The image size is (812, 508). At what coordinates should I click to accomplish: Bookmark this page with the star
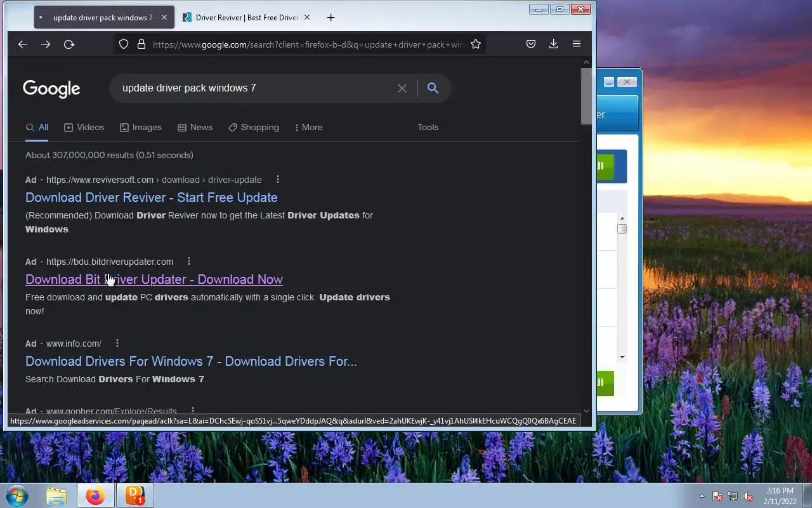point(476,44)
